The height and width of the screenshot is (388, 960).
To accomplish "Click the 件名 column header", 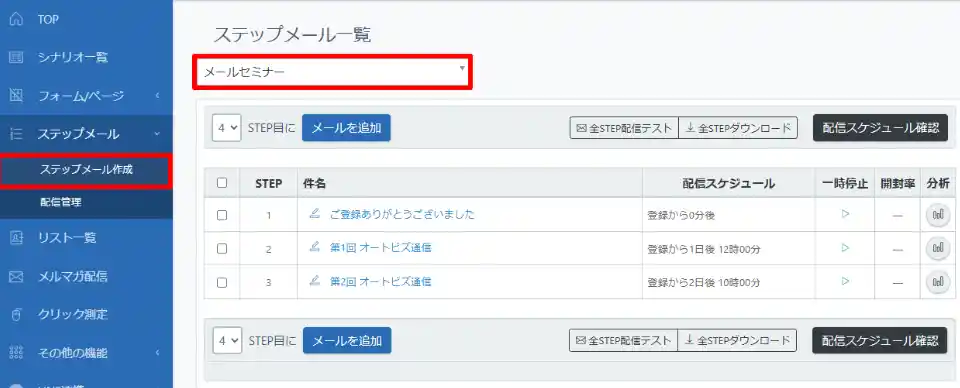I will (470, 183).
